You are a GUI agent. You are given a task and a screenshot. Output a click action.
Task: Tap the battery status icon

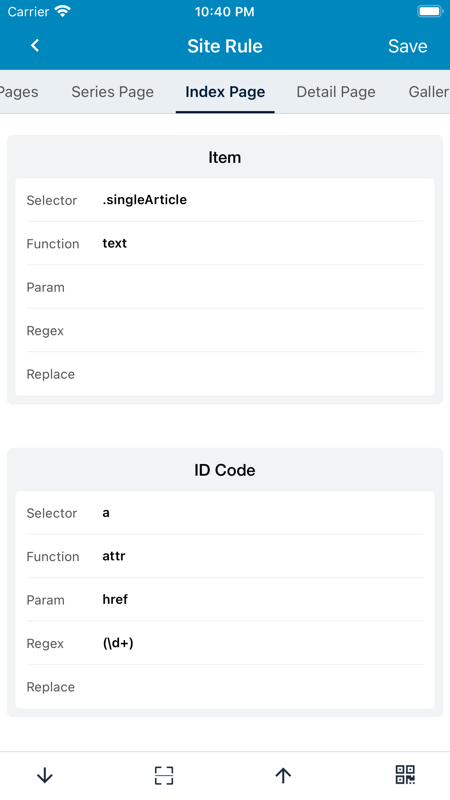(x=430, y=12)
